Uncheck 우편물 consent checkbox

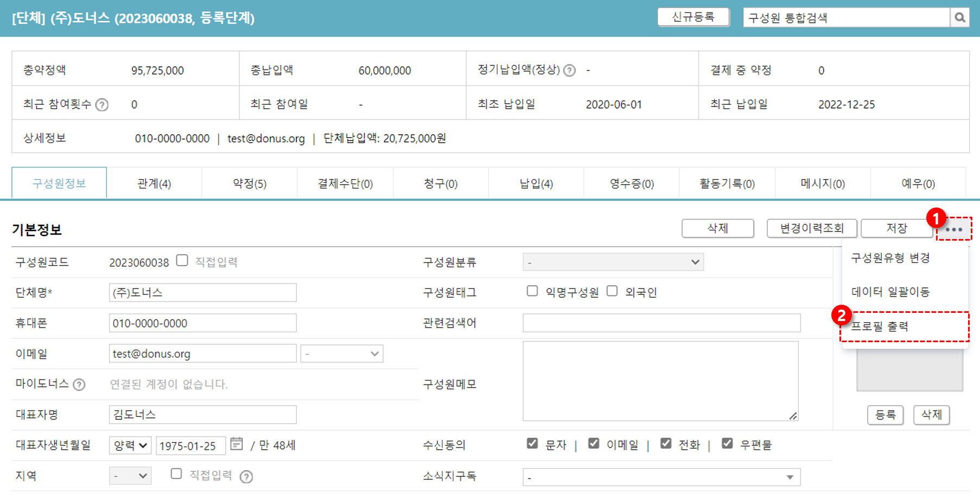[x=727, y=444]
